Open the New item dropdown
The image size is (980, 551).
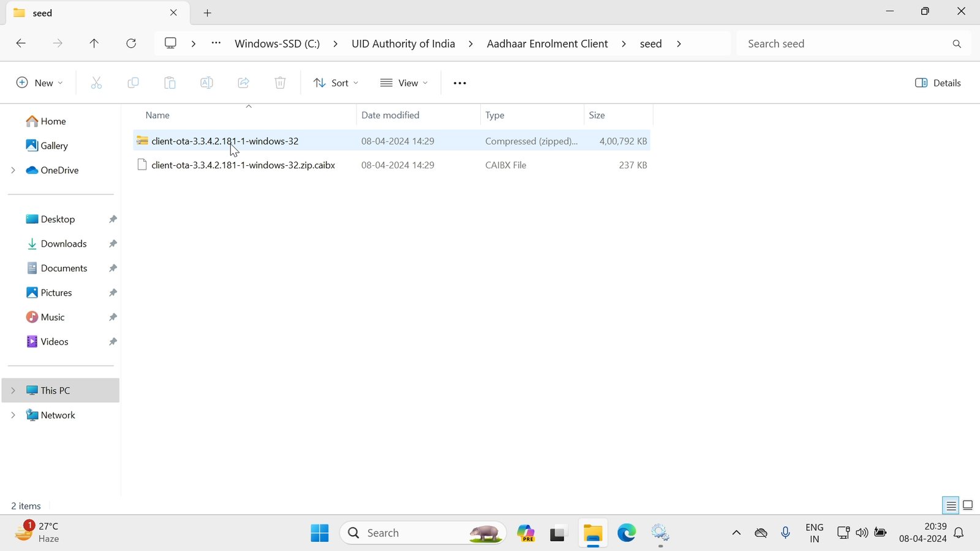(x=39, y=83)
